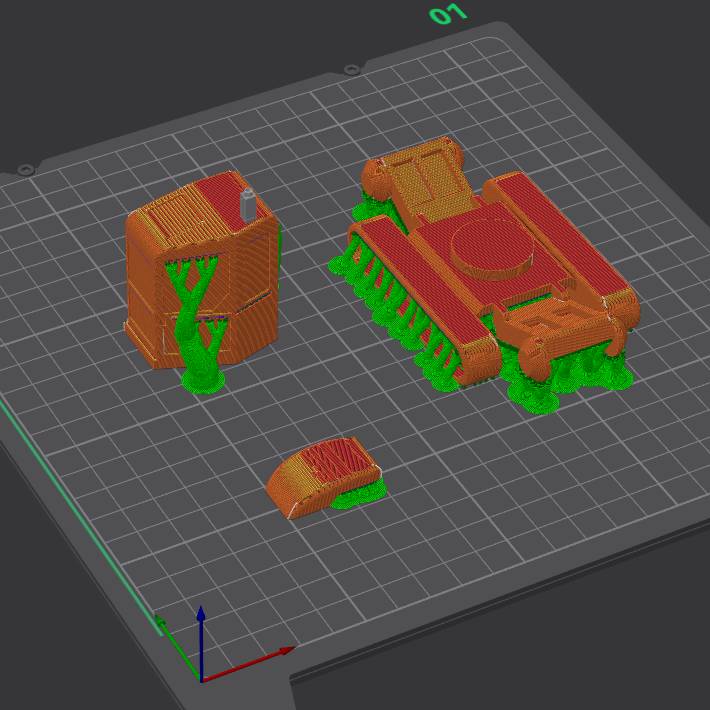Click the plate label "01"
This screenshot has width=710, height=710.
click(448, 14)
